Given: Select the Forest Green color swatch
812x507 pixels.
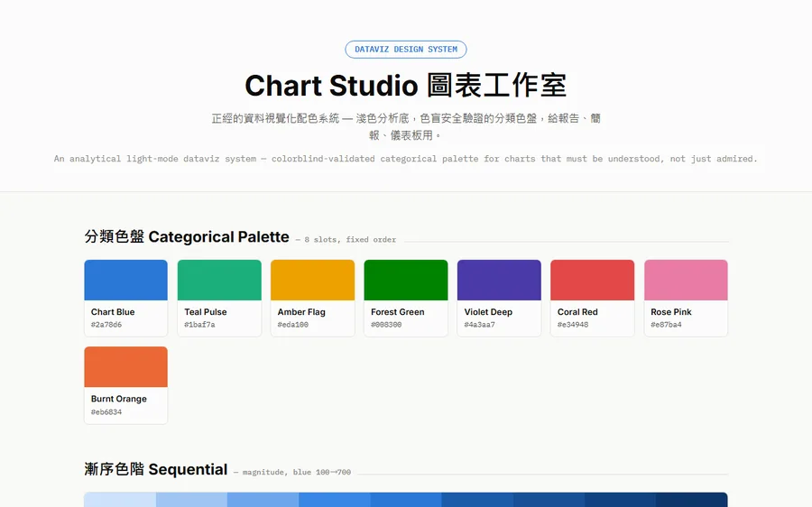Looking at the screenshot, I should (406, 281).
